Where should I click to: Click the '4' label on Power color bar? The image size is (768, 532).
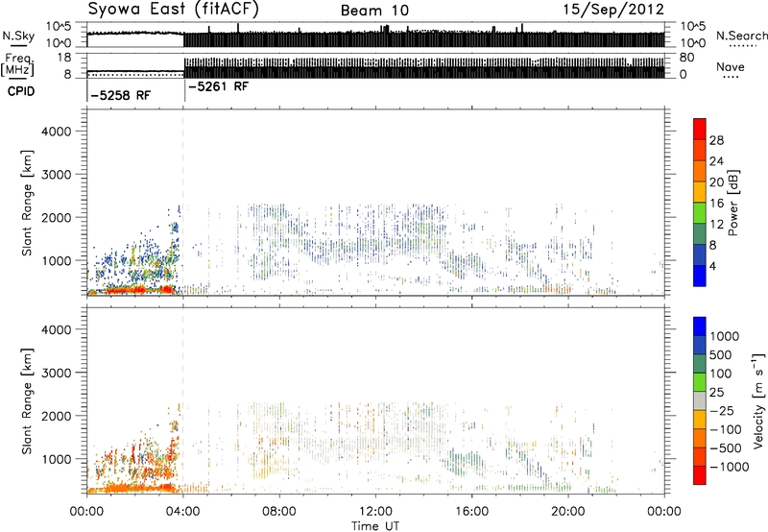click(713, 266)
